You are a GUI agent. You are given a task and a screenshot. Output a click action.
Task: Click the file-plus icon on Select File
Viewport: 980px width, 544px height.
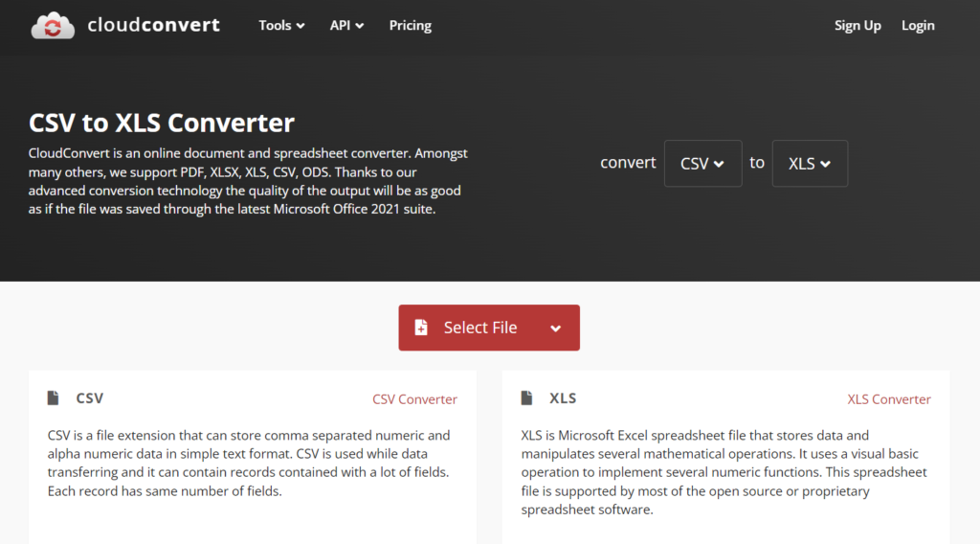[421, 327]
